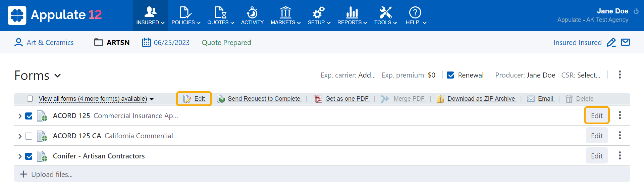Click Edit button for ACORD 125 CA
Screen dimensions: 644x191
tap(597, 136)
